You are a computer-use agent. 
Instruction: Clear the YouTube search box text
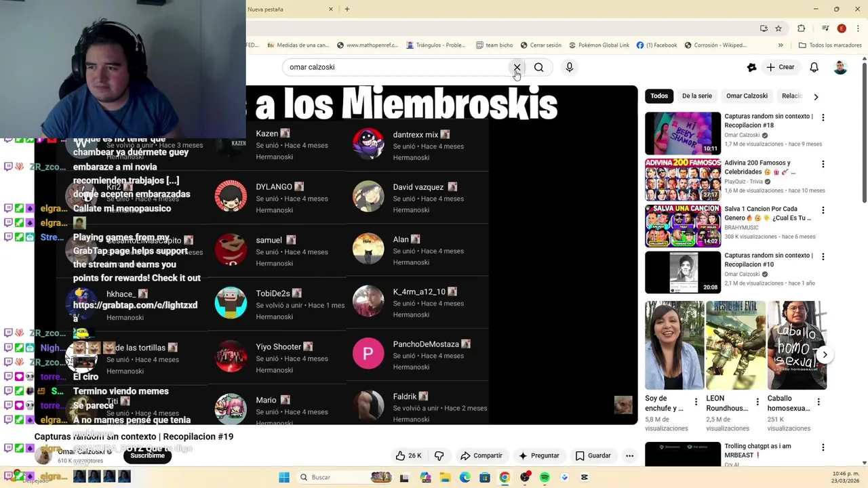pyautogui.click(x=517, y=67)
